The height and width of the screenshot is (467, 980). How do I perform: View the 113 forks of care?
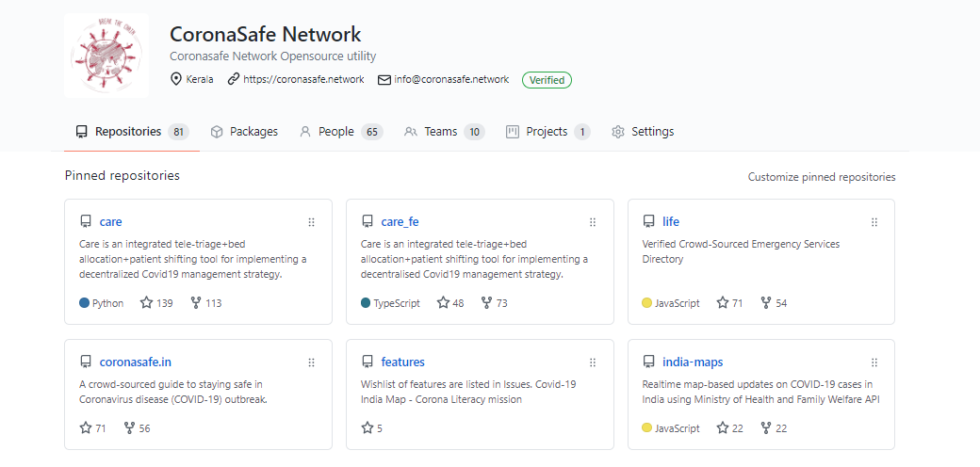[205, 303]
